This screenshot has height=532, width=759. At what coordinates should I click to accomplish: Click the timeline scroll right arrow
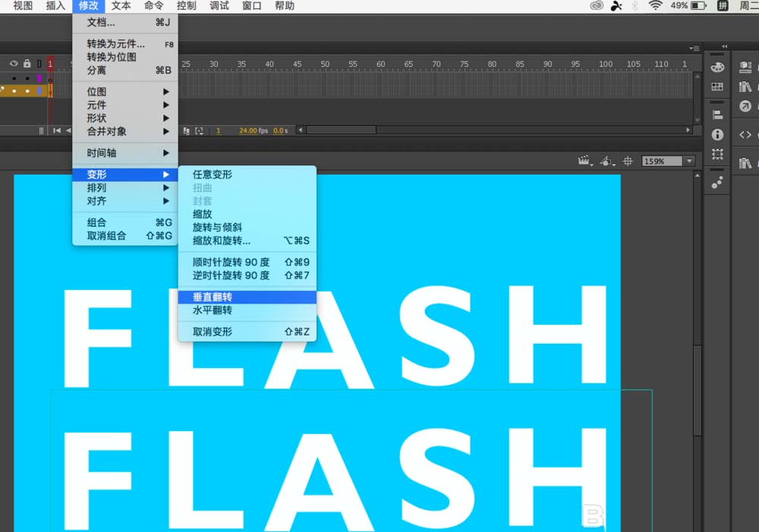pos(688,130)
